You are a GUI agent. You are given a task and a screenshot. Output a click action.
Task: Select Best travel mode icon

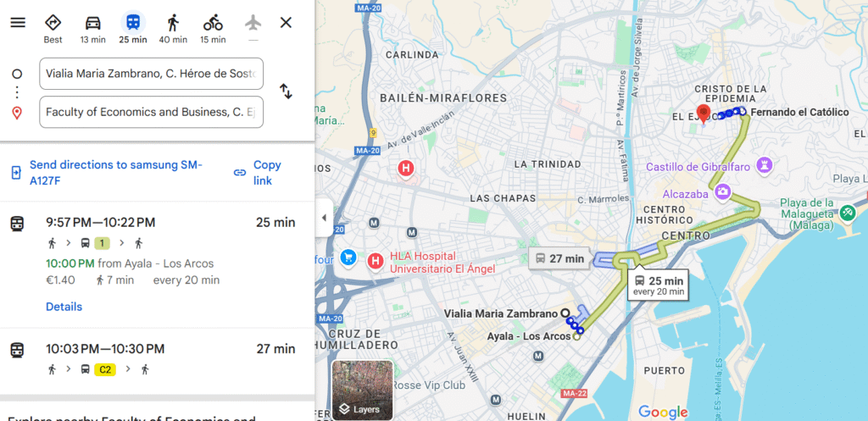(x=53, y=30)
